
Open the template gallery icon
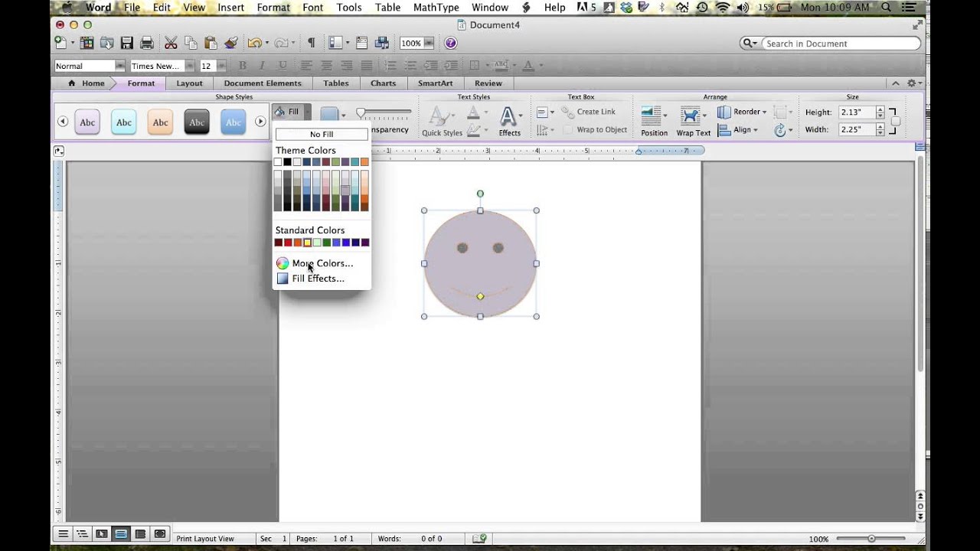pos(87,43)
